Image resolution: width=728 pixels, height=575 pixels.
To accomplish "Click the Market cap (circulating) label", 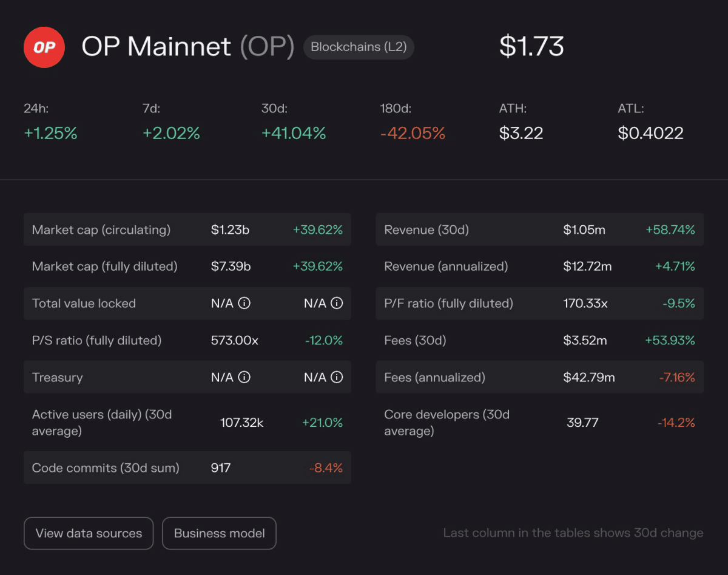I will pos(101,230).
